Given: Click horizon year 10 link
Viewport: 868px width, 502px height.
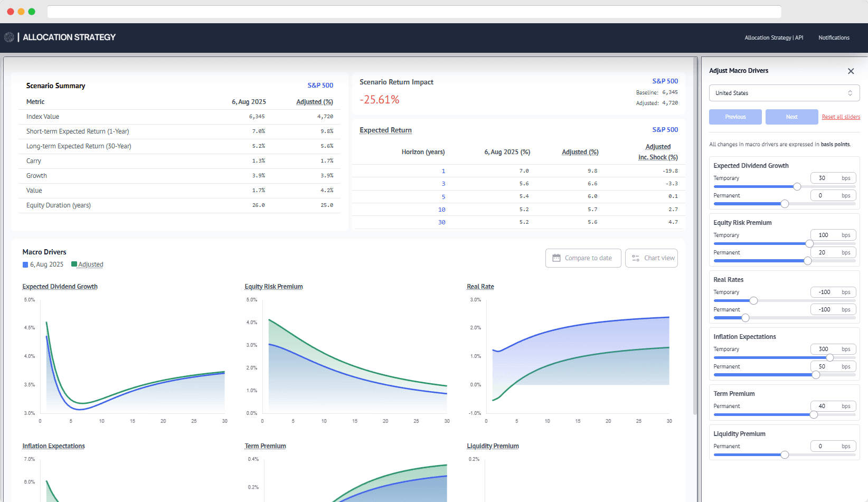Looking at the screenshot, I should [441, 210].
